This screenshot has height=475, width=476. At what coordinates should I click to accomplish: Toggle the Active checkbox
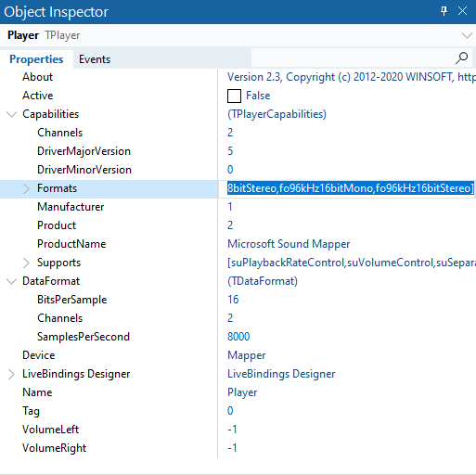234,96
